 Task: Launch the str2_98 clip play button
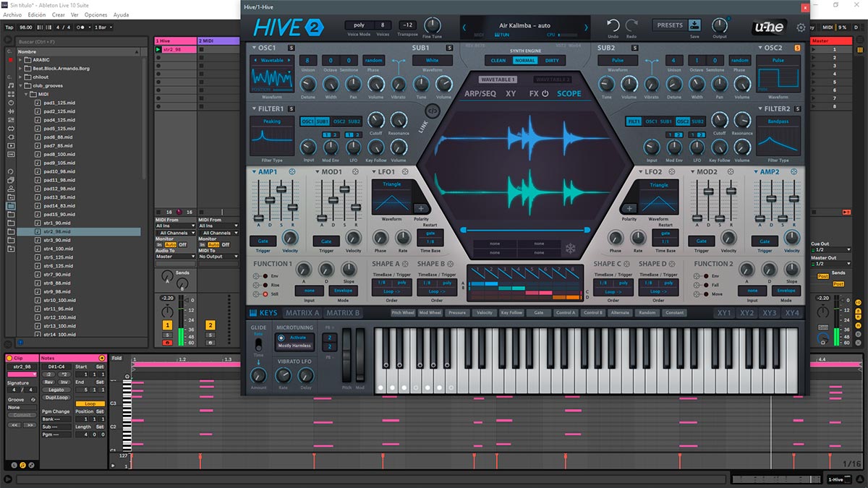158,49
